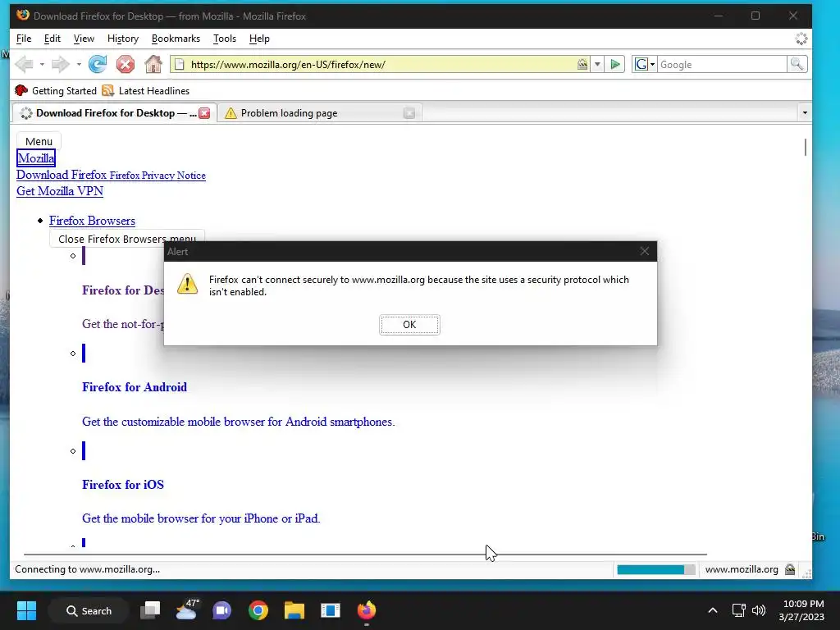Go back using the Back arrow

[24, 64]
